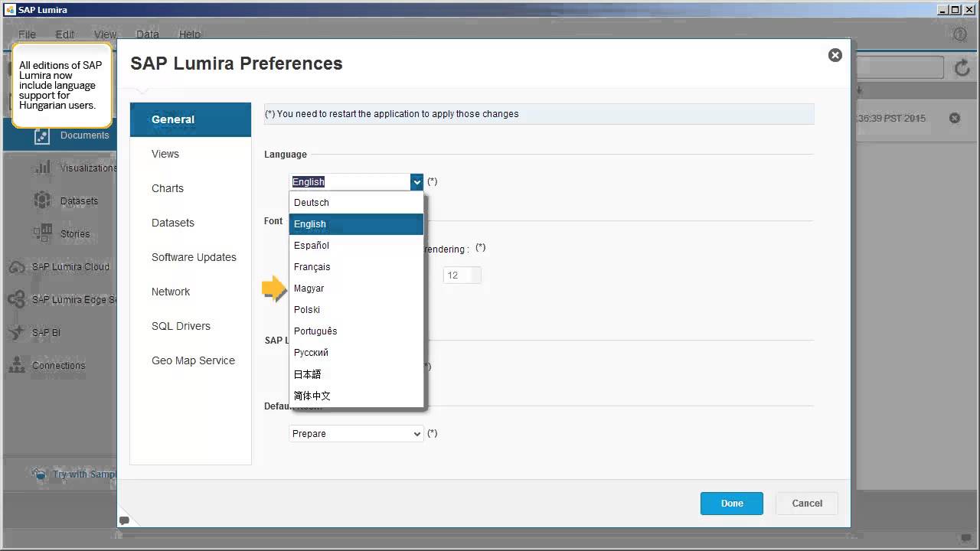Click the Connections people icon
Screen dimensions: 980x551
point(17,366)
